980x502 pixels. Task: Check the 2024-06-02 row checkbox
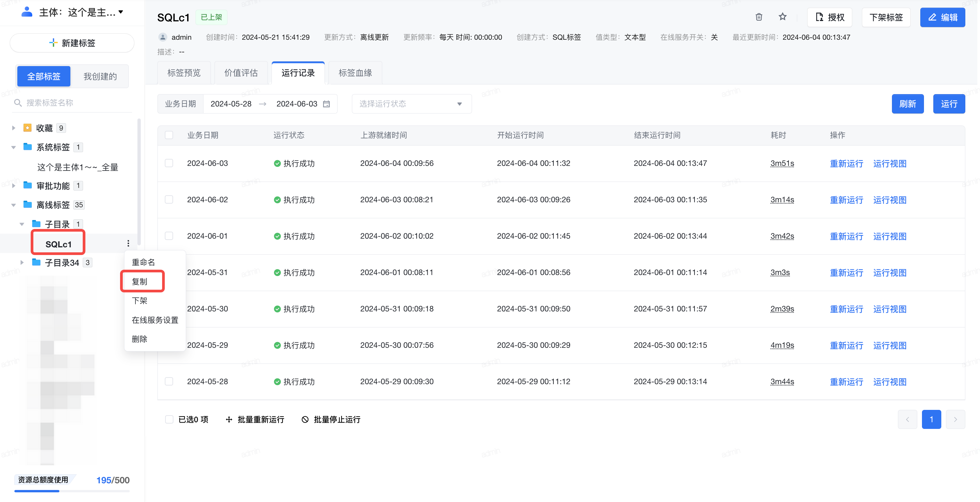pyautogui.click(x=169, y=199)
